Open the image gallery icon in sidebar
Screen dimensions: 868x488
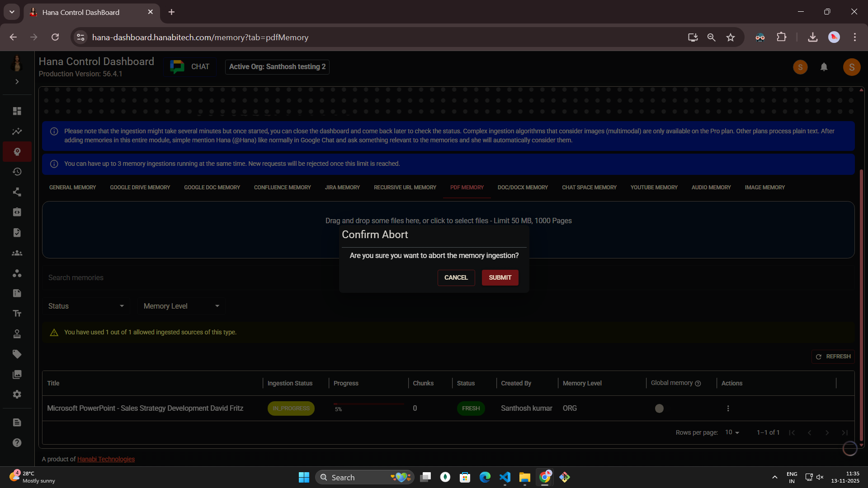17,374
